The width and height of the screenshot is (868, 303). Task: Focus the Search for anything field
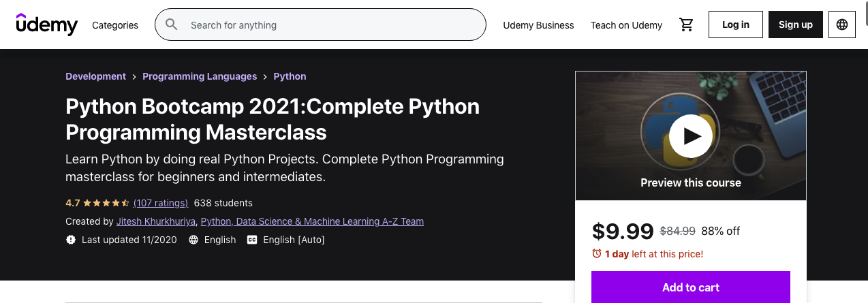pos(320,25)
